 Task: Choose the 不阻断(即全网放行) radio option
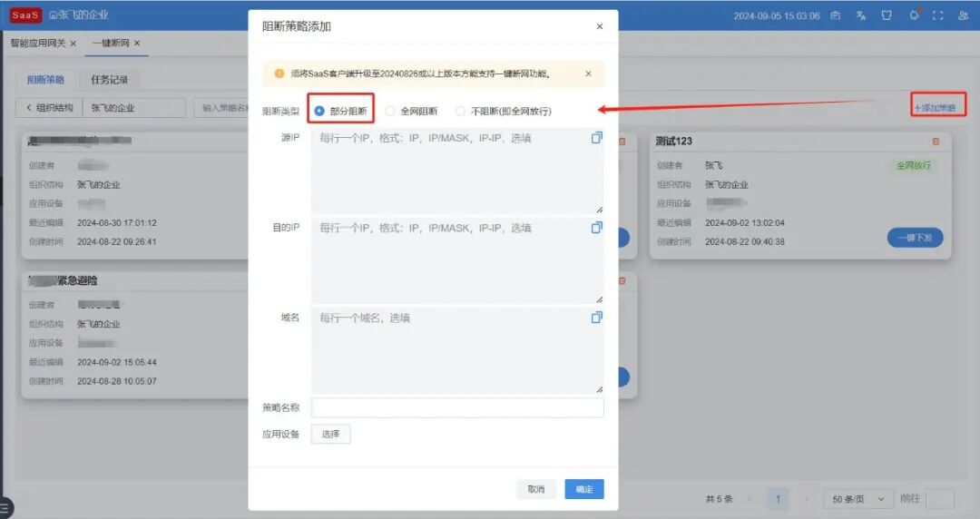[x=504, y=111]
